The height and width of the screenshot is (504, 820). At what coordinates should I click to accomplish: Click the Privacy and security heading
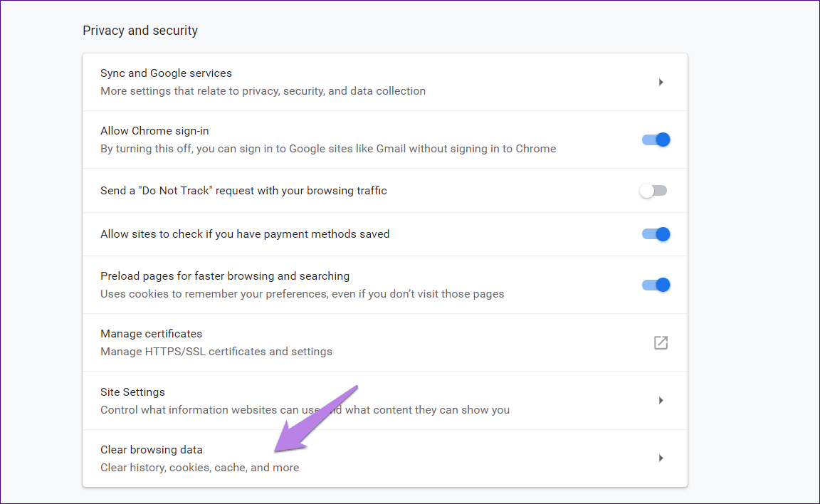coord(140,31)
